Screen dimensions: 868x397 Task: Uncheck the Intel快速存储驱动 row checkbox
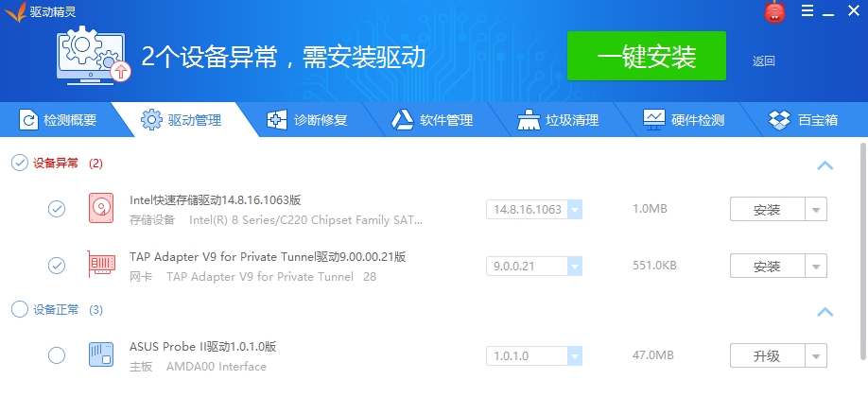coord(57,209)
